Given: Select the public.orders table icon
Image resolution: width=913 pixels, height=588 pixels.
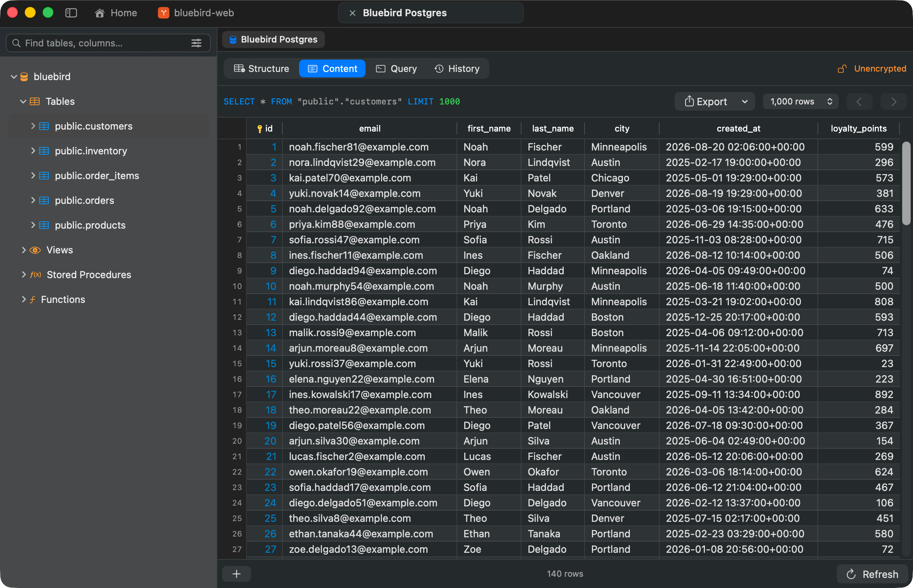Looking at the screenshot, I should click(44, 200).
